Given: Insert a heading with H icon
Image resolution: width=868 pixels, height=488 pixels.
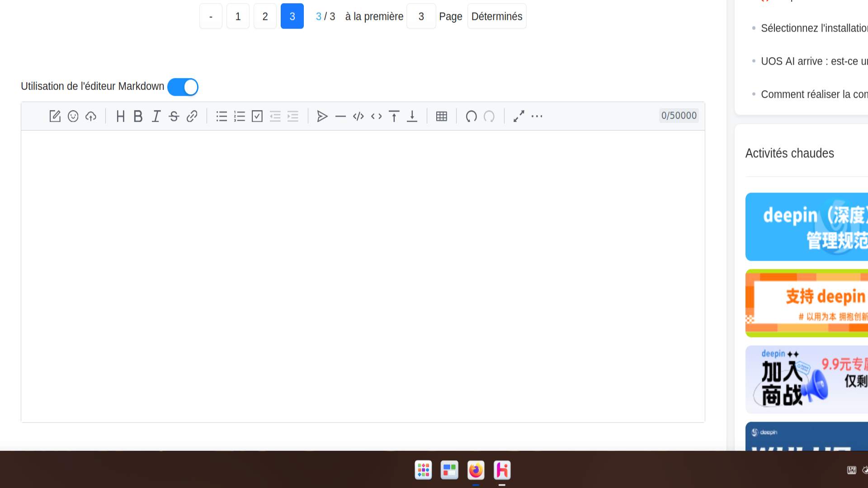Looking at the screenshot, I should click(120, 116).
